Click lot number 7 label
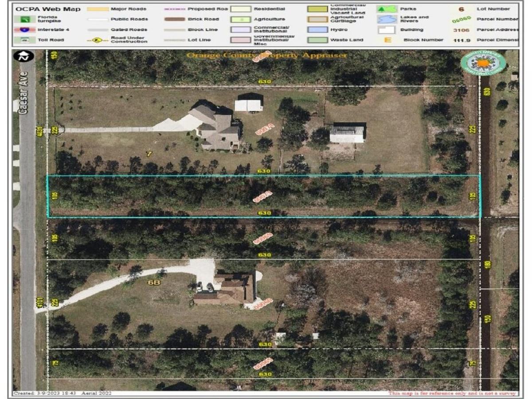 tap(149, 154)
